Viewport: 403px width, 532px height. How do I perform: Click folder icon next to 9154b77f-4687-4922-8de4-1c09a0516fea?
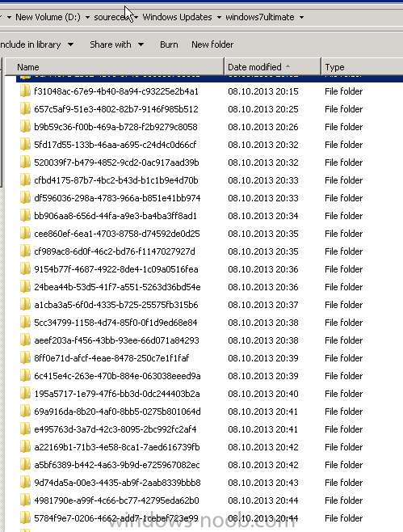[x=25, y=269]
